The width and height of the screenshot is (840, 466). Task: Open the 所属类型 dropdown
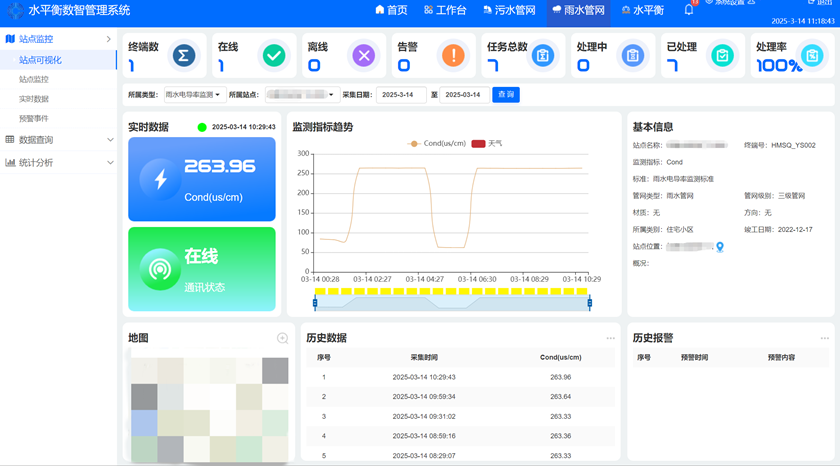tap(194, 95)
